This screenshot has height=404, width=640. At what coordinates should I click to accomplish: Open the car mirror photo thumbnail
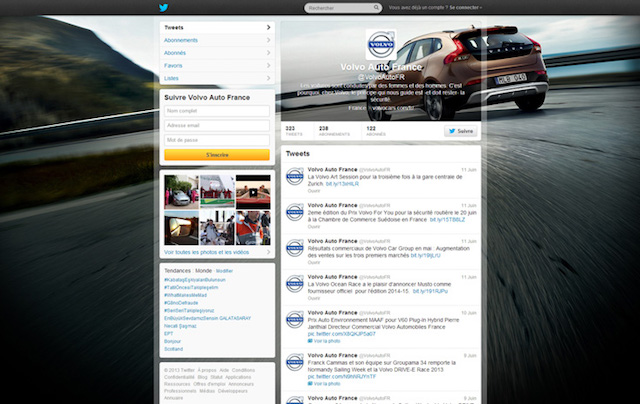point(181,228)
